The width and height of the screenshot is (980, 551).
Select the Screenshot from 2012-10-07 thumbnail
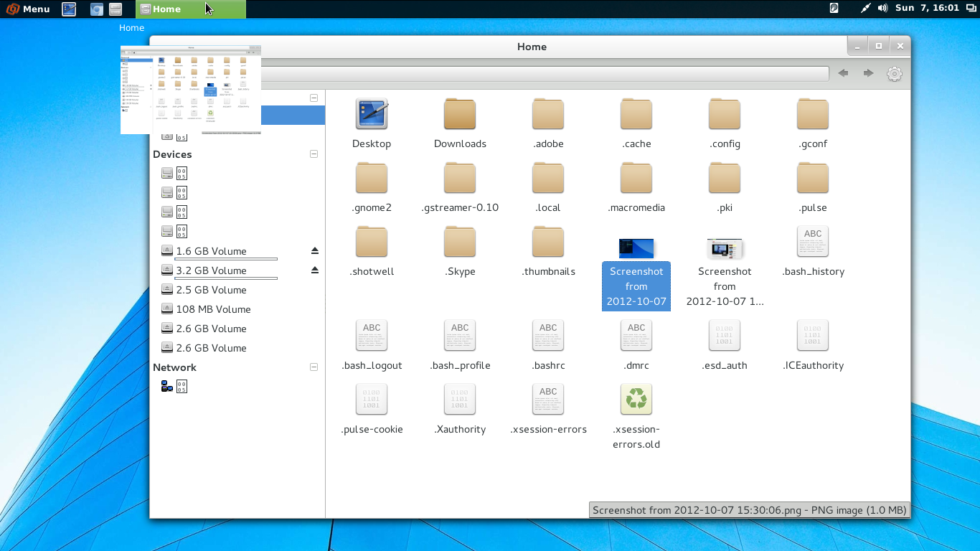coord(636,248)
